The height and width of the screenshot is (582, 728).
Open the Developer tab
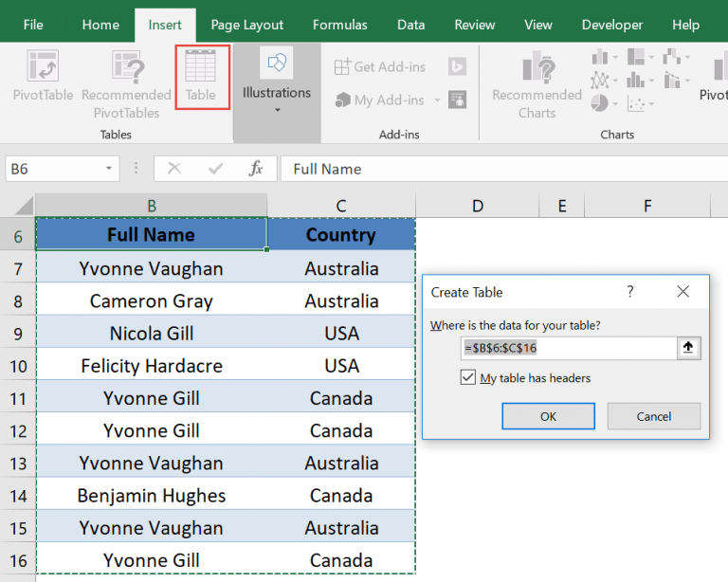tap(612, 25)
